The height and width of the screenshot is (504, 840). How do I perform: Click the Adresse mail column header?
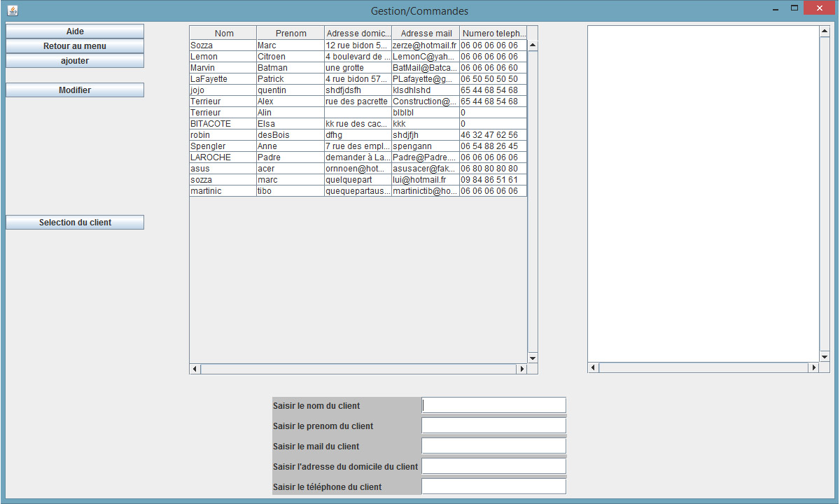coord(426,34)
